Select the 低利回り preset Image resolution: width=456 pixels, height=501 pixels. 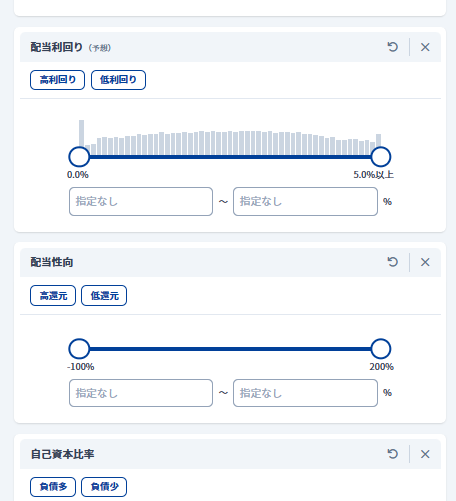click(x=118, y=80)
